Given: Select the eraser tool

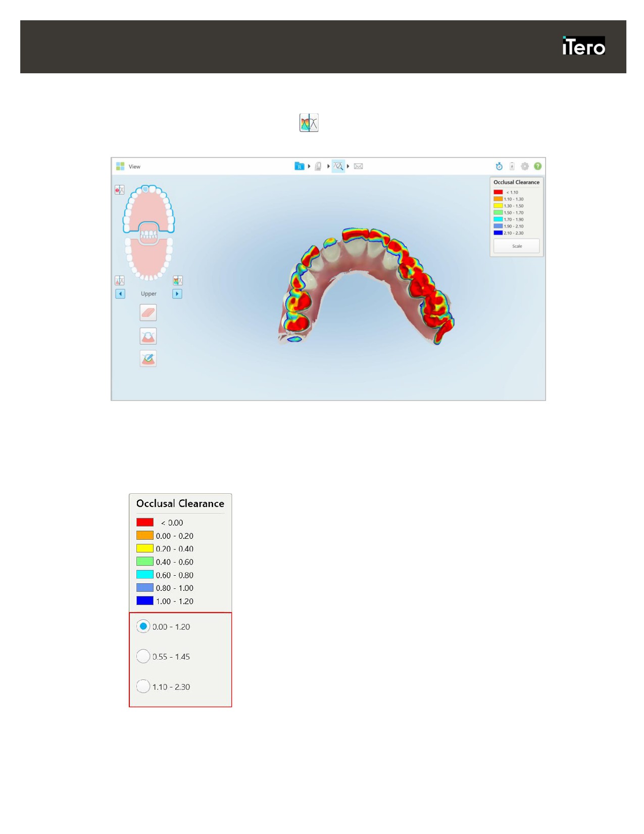Looking at the screenshot, I should click(x=148, y=313).
